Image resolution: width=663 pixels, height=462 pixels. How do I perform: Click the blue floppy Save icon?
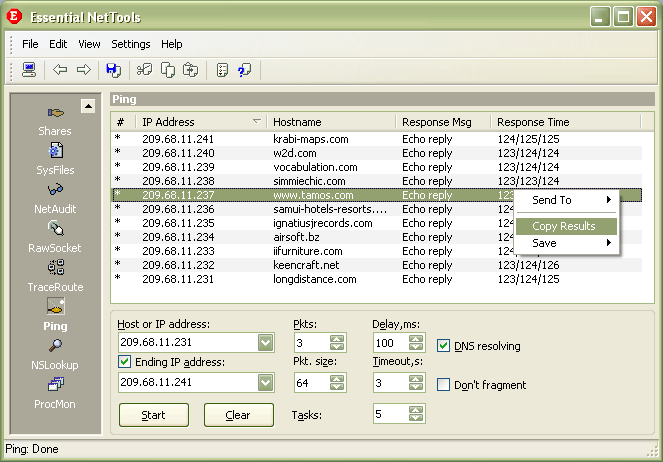[113, 70]
